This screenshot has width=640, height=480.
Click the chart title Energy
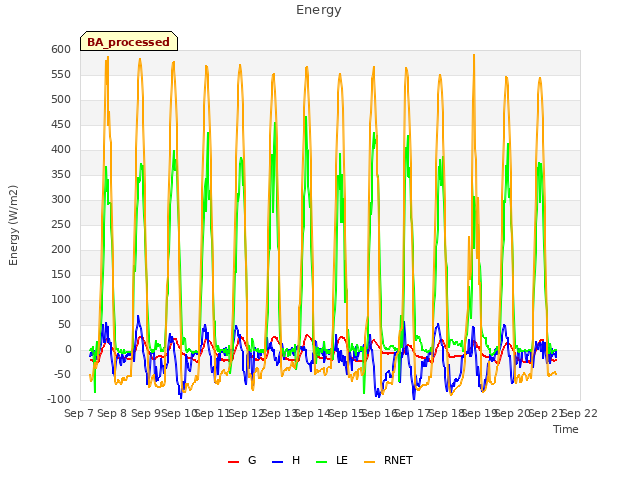pyautogui.click(x=319, y=10)
